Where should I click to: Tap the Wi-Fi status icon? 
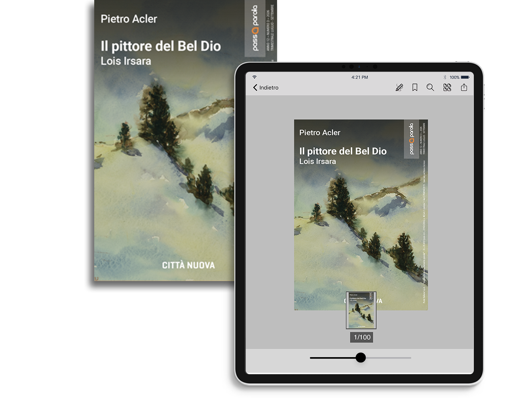(255, 77)
